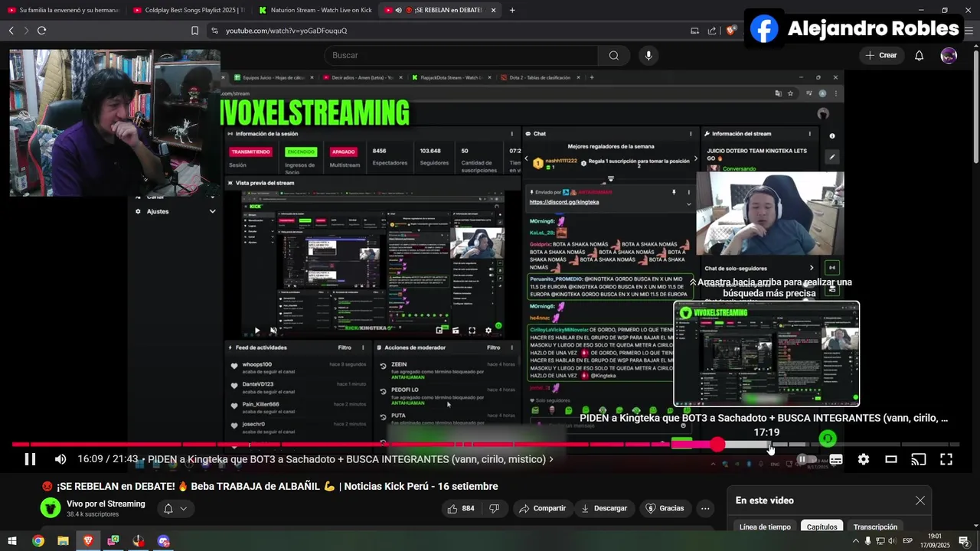Viewport: 980px width, 551px height.
Task: Click the seek preview thumbnail above the timeline
Action: (x=766, y=354)
